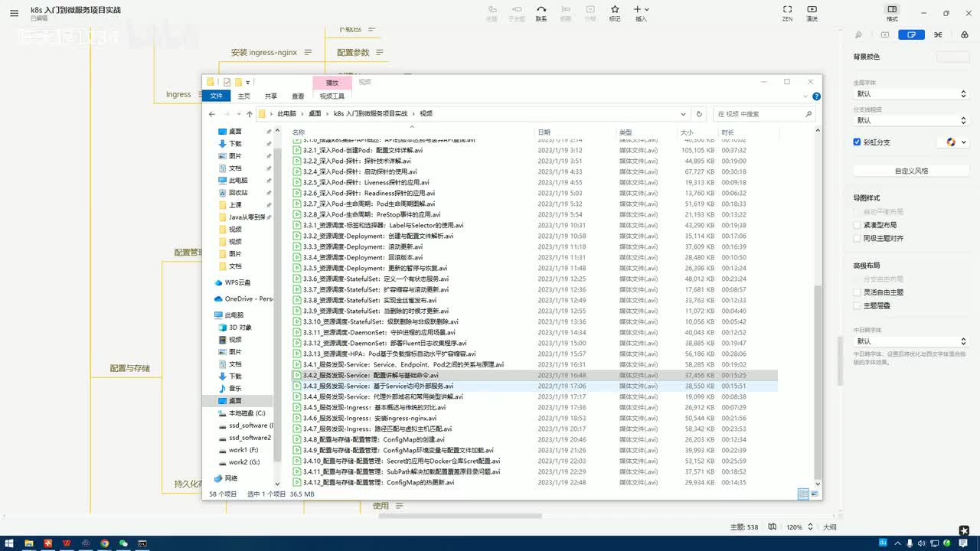Viewport: 980px width, 551px height.
Task: Click the properties icon in quick access toolbar
Action: click(x=227, y=82)
